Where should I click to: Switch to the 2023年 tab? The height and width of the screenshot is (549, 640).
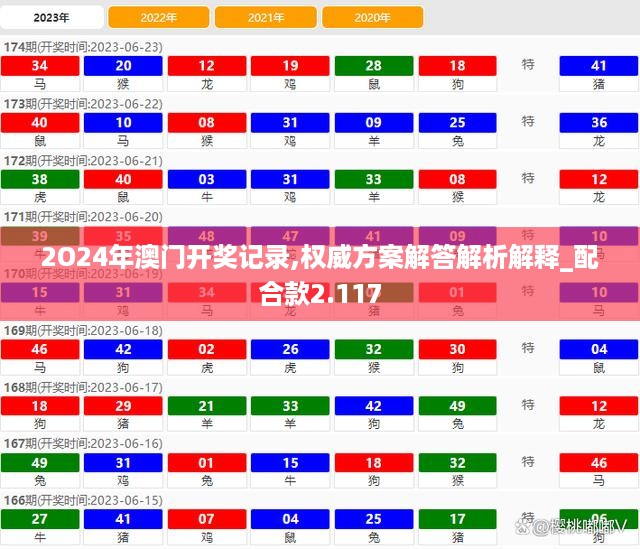tap(52, 17)
